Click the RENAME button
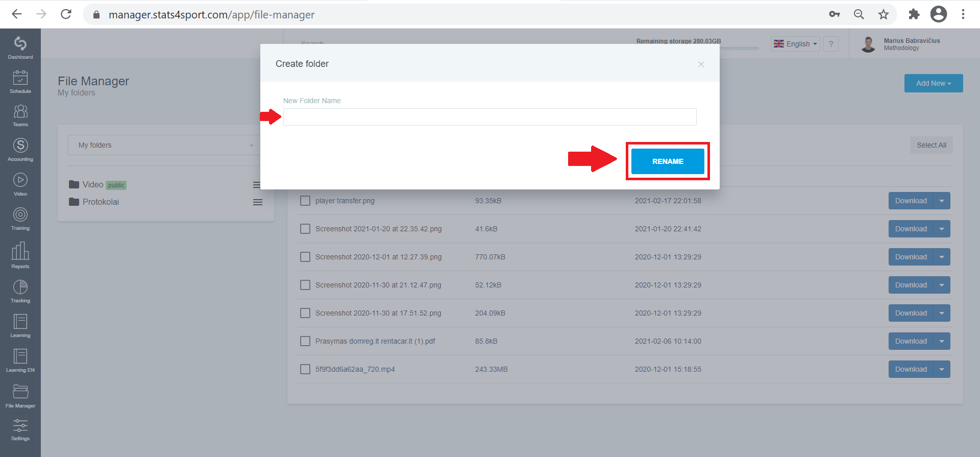The image size is (980, 457). [668, 161]
